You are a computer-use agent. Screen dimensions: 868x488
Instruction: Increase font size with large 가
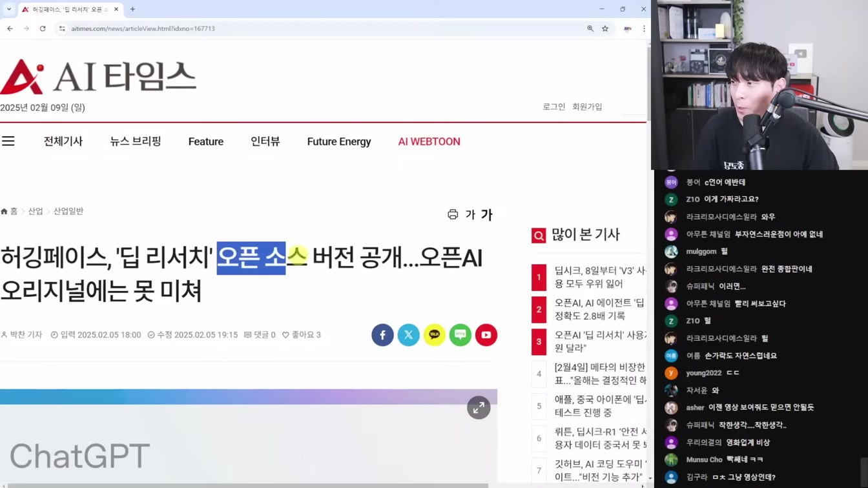point(486,214)
